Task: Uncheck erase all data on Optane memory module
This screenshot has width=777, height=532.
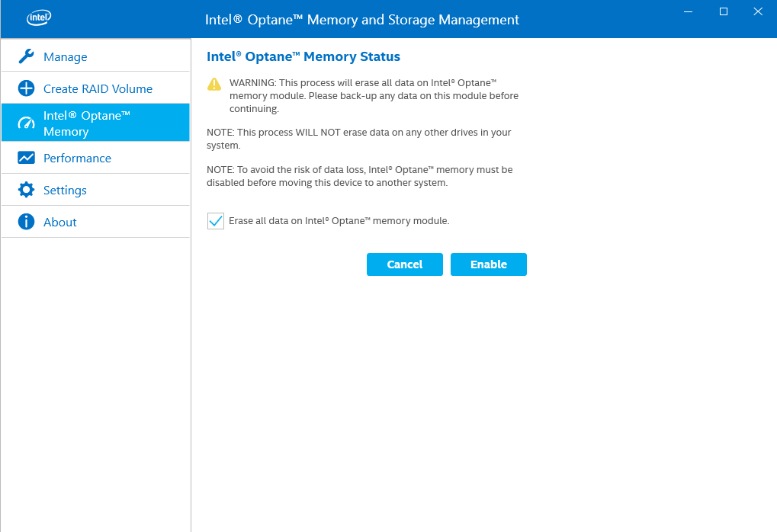Action: coord(214,220)
